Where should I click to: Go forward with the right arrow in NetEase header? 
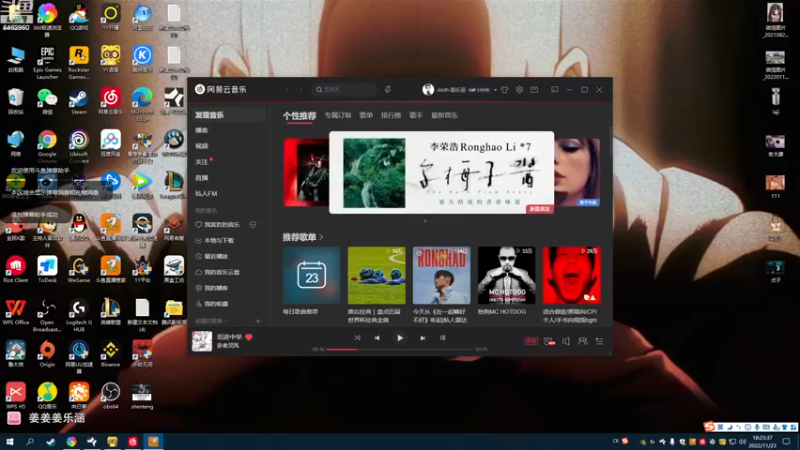301,90
